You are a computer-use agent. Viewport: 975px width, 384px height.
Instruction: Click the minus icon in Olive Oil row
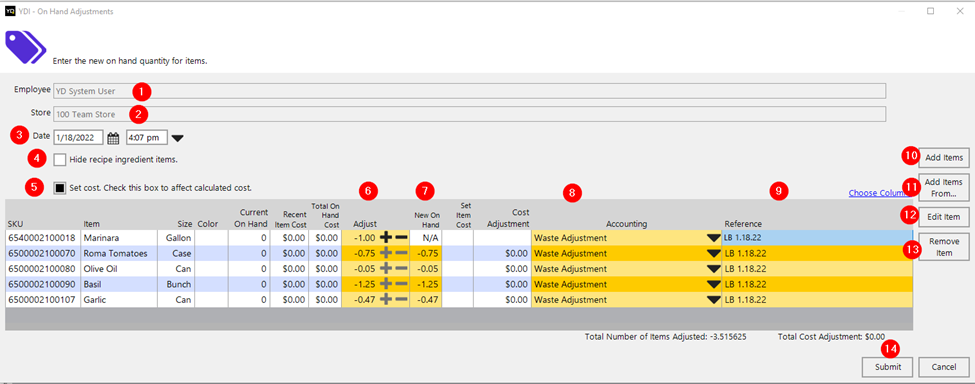pyautogui.click(x=401, y=268)
